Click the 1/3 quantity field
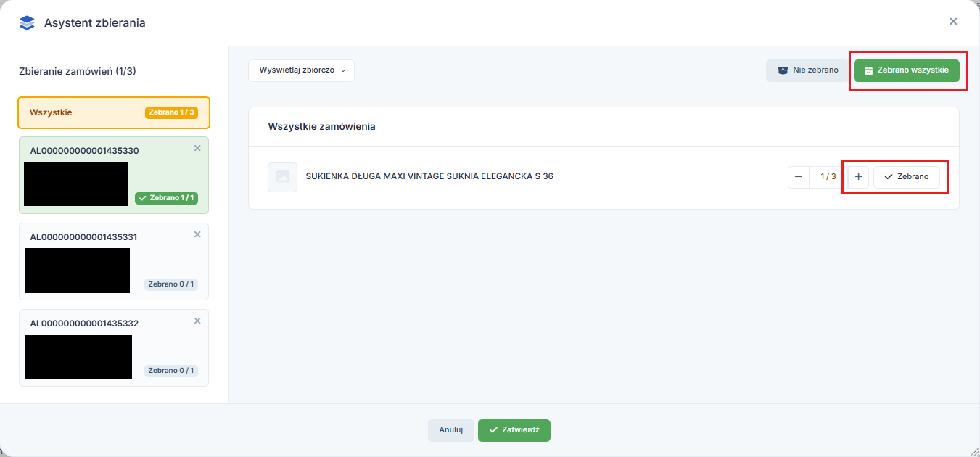This screenshot has height=457, width=980. click(828, 177)
